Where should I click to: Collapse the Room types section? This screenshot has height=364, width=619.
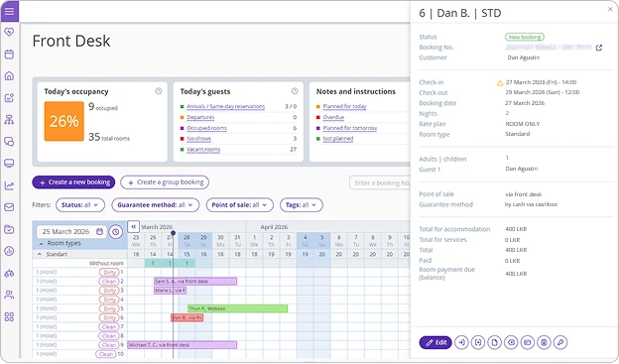(x=41, y=244)
